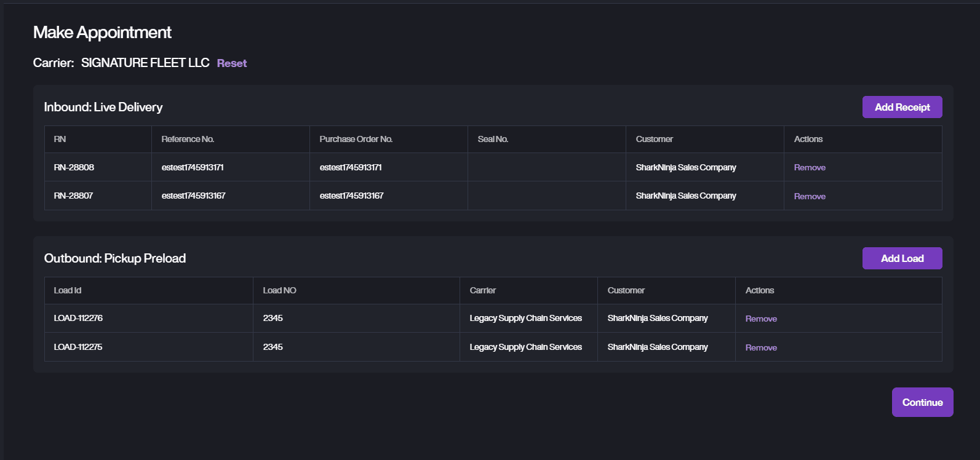This screenshot has height=460, width=980.
Task: Remove LOAD-112275 from outbound list
Action: pos(761,347)
